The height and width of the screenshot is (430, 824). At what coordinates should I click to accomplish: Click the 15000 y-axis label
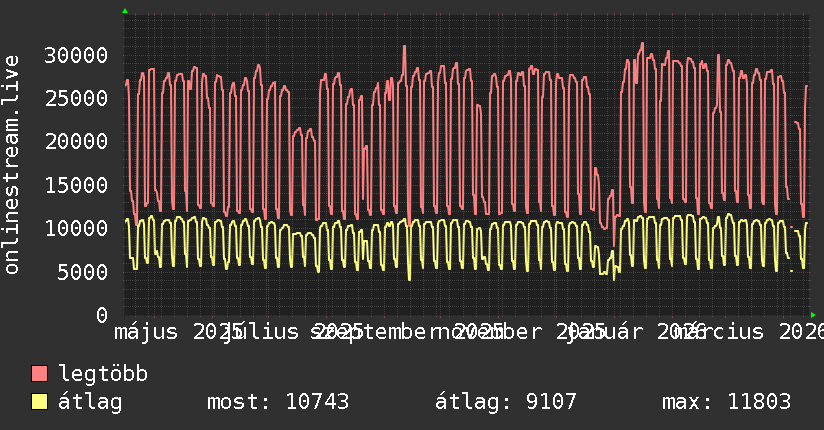[76, 185]
